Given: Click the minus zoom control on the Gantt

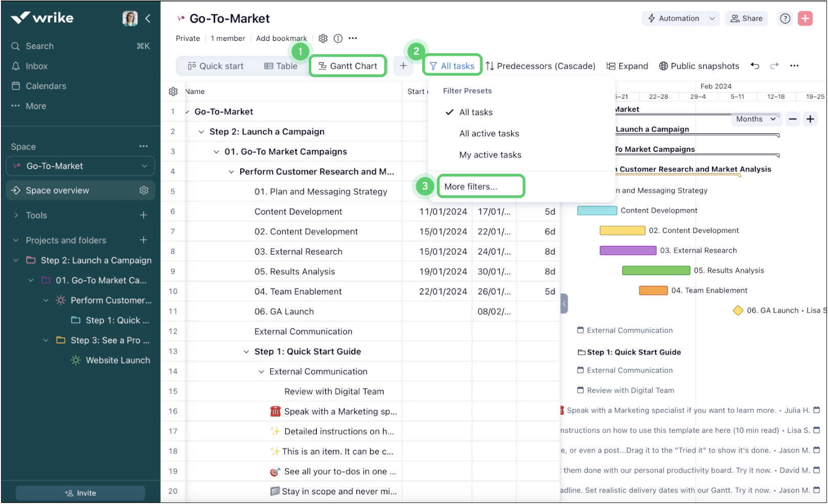Looking at the screenshot, I should point(792,119).
